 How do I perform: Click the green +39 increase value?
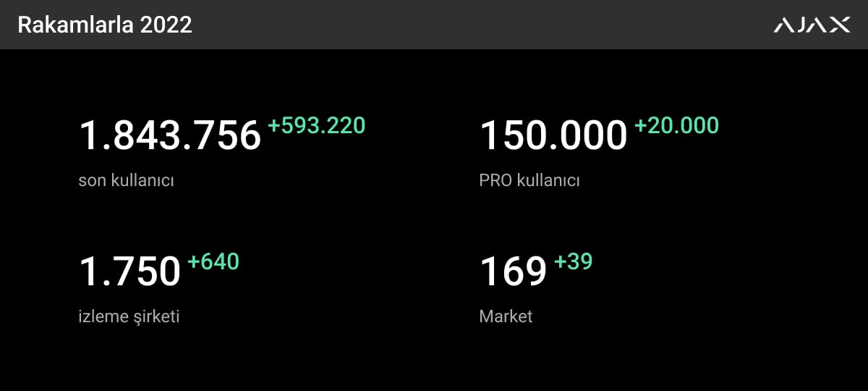click(x=574, y=261)
